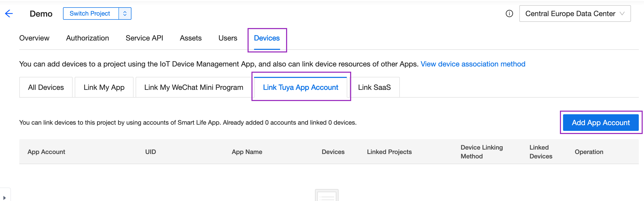Switch to Link My App tab
Screen dimensions: 644x201
(x=104, y=87)
